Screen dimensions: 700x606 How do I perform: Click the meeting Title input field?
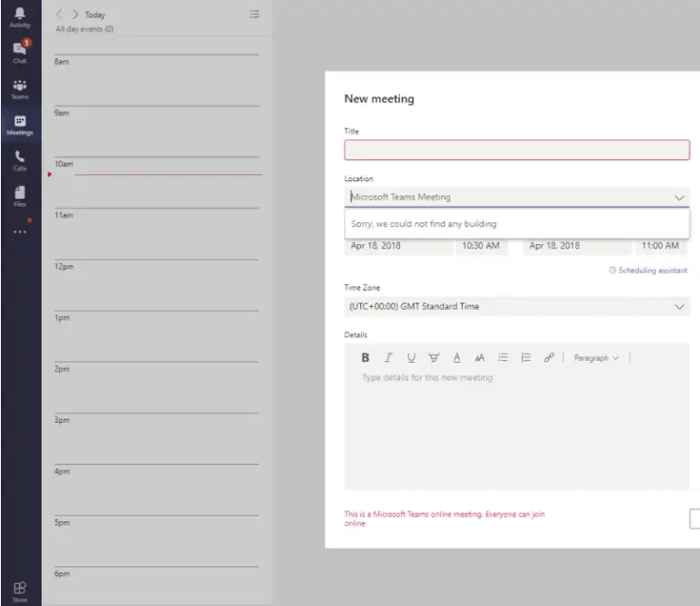[x=516, y=150]
